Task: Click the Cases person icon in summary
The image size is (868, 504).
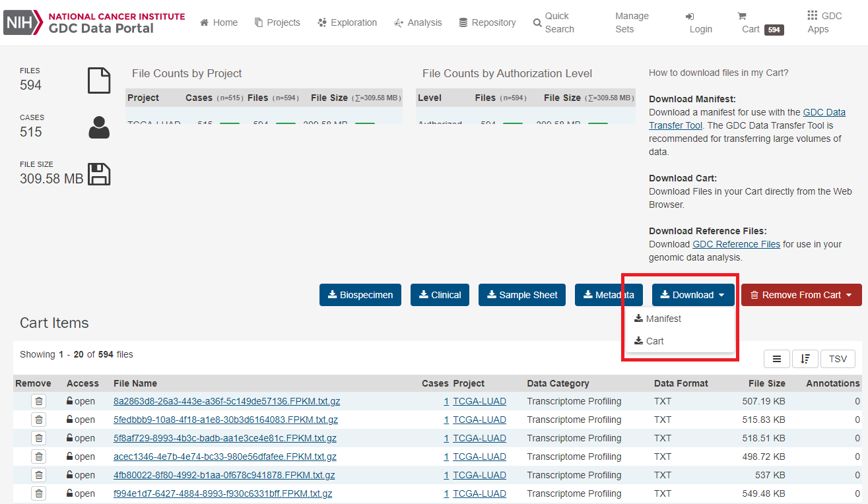Action: tap(99, 127)
